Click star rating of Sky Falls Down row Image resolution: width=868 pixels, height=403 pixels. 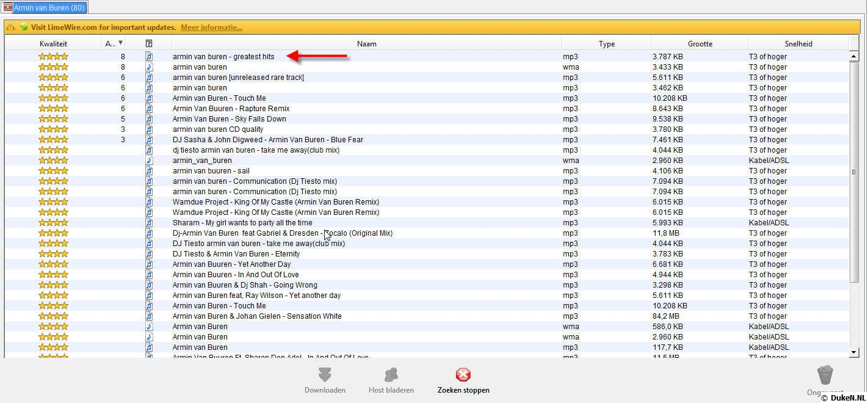click(x=53, y=118)
